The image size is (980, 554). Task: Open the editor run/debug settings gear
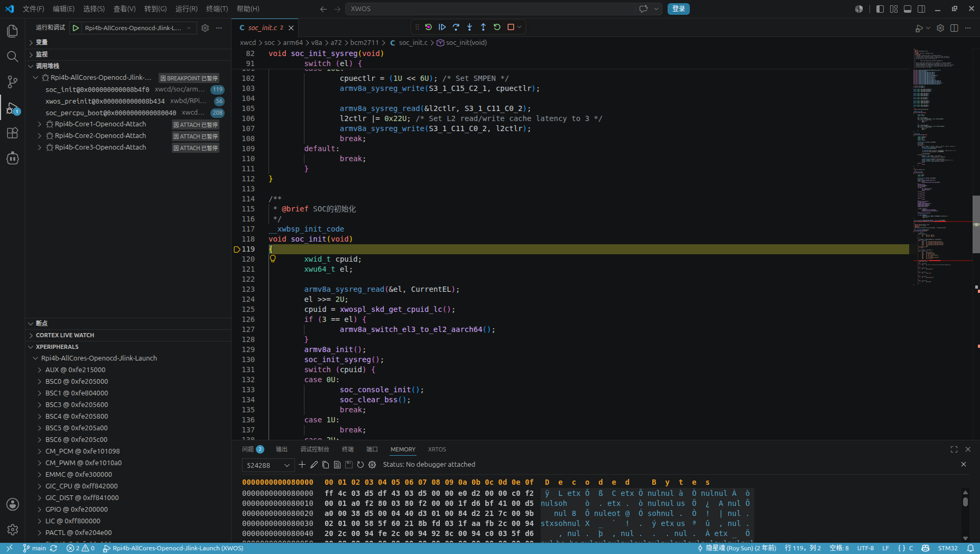click(x=940, y=28)
